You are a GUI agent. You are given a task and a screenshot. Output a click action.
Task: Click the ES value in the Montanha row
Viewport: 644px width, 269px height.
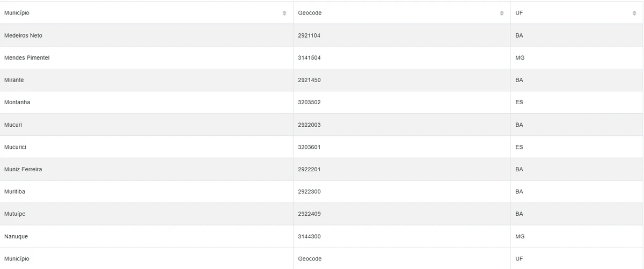(519, 102)
